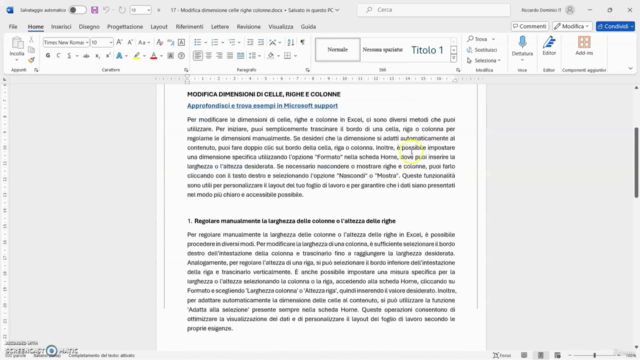The image size is (640, 360).
Task: Click the Dettatura microphone icon
Action: 522,42
